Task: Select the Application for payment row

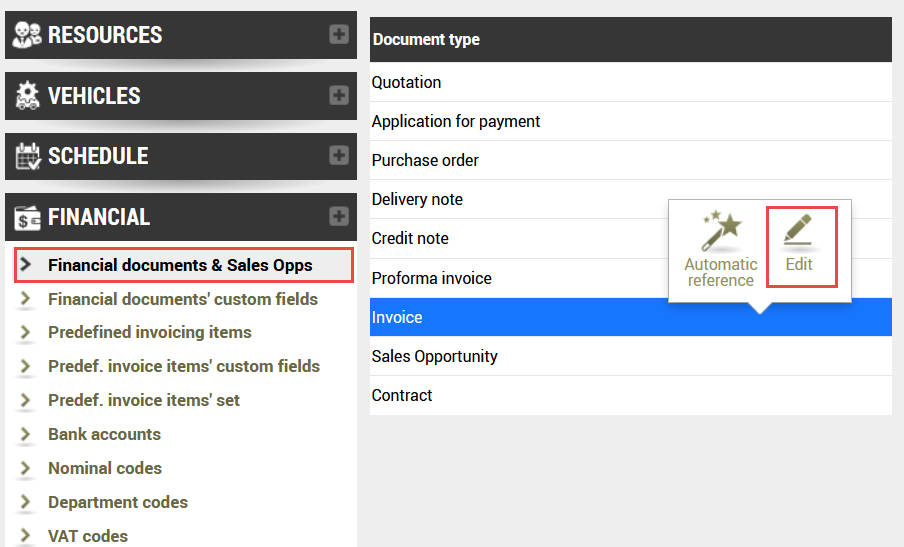Action: [631, 122]
